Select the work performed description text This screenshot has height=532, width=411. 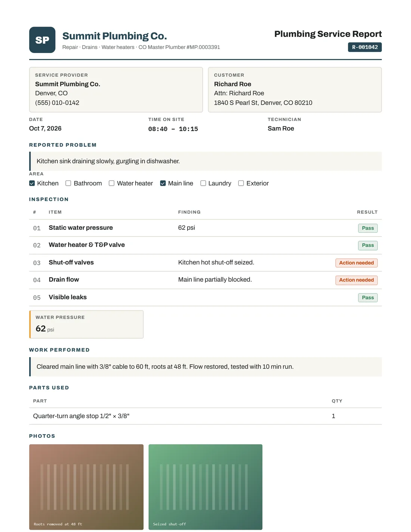point(165,367)
